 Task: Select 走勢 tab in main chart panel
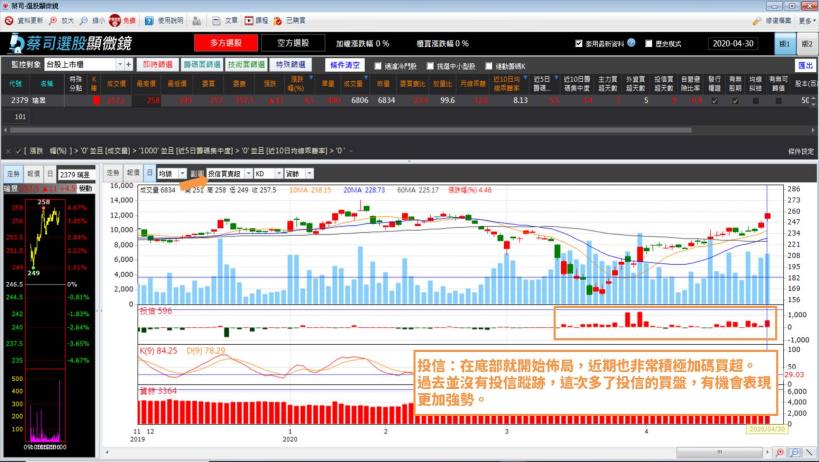pos(113,173)
